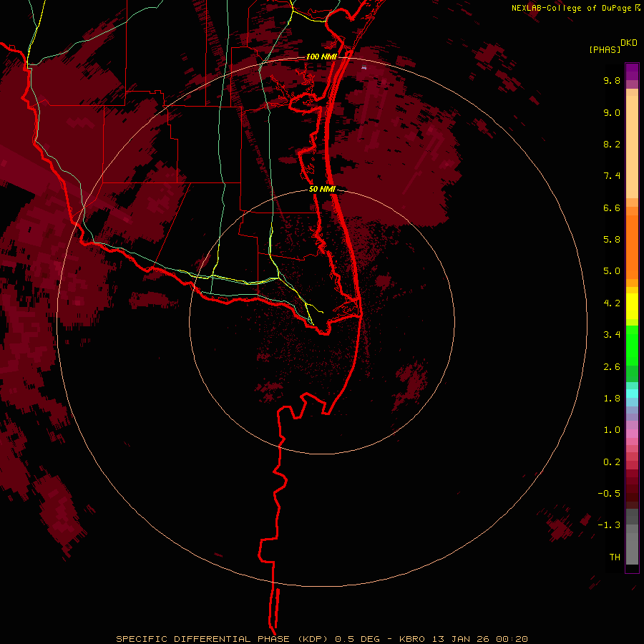This screenshot has height=644, width=644.
Task: Click the orange band of the color scale
Action: point(632,247)
